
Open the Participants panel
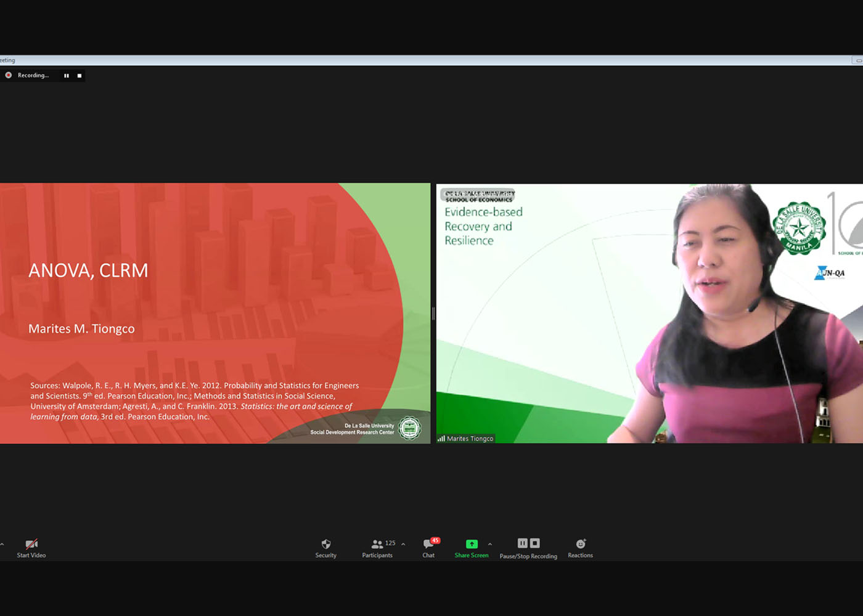pos(377,545)
